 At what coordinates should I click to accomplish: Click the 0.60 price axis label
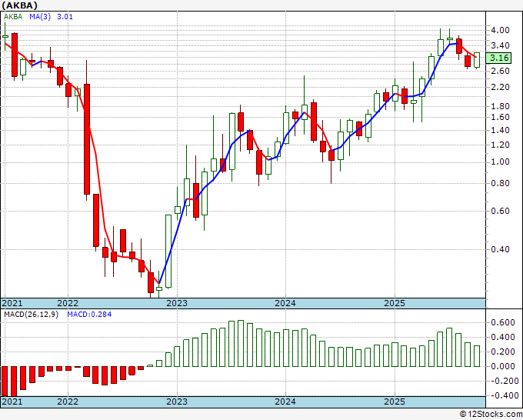point(500,212)
